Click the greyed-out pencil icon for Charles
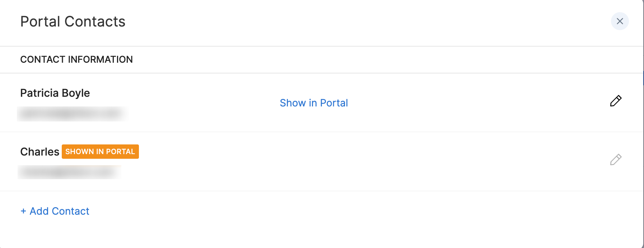Image resolution: width=644 pixels, height=248 pixels. click(x=616, y=159)
